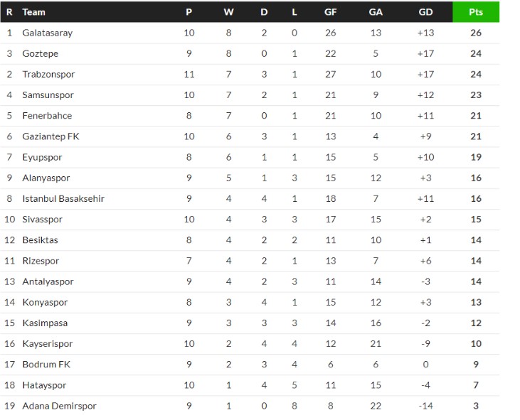Click the GD column header
The image size is (520, 420).
pyautogui.click(x=425, y=12)
